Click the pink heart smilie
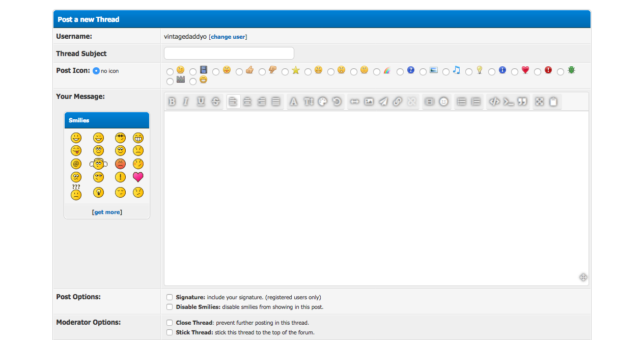The image size is (644, 340). [x=138, y=177]
